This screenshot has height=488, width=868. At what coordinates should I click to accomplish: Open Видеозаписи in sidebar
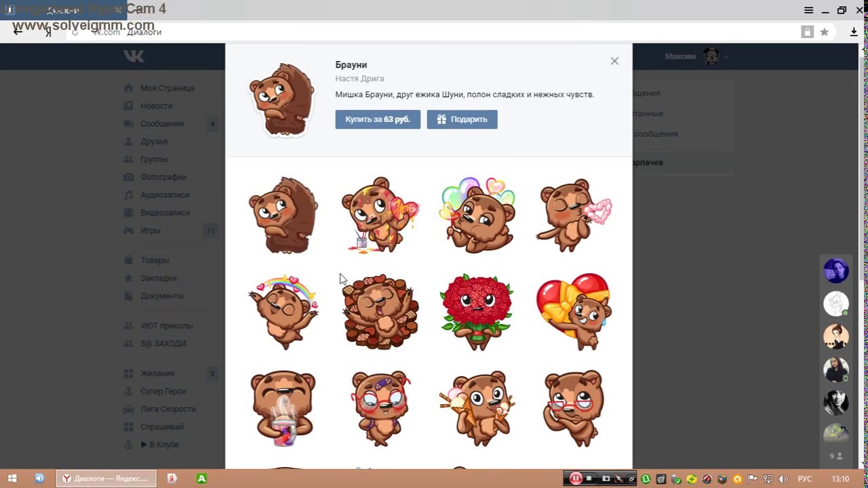[165, 212]
